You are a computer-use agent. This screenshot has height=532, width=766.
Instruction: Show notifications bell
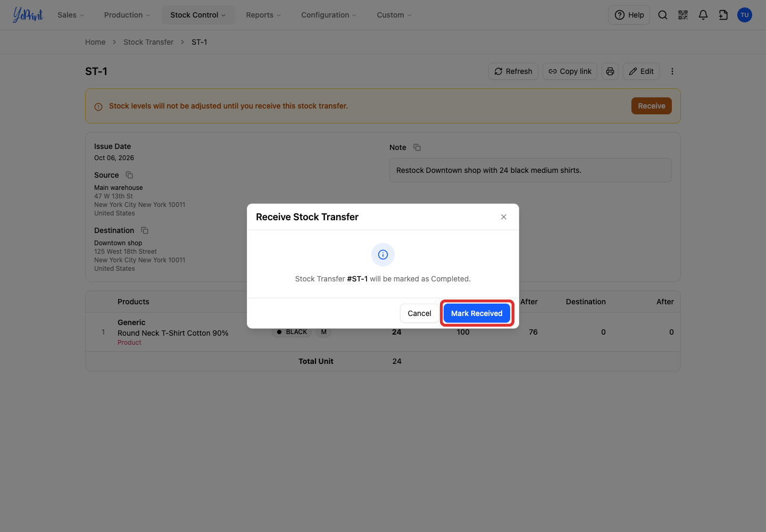[x=703, y=15]
